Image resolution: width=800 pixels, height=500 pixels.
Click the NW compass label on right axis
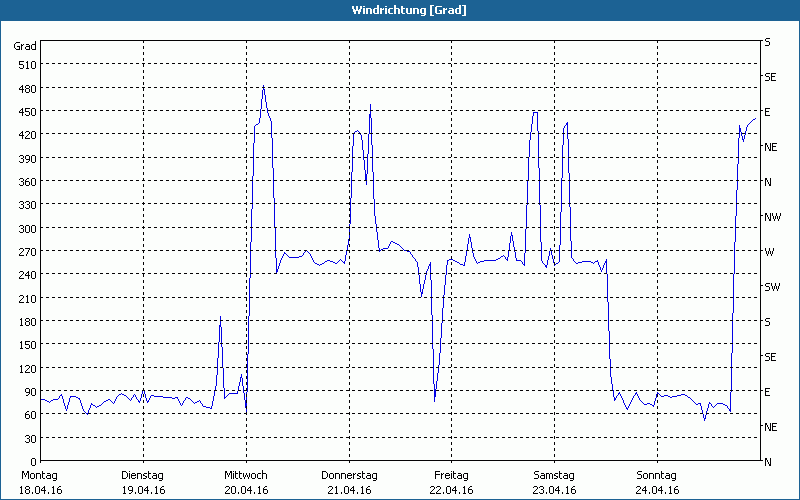pyautogui.click(x=771, y=217)
